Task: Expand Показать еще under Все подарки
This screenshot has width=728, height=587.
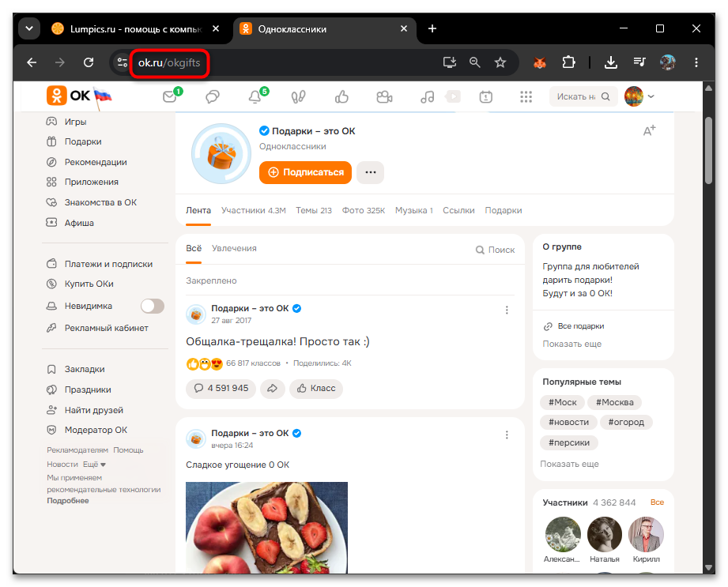Action: (x=571, y=344)
